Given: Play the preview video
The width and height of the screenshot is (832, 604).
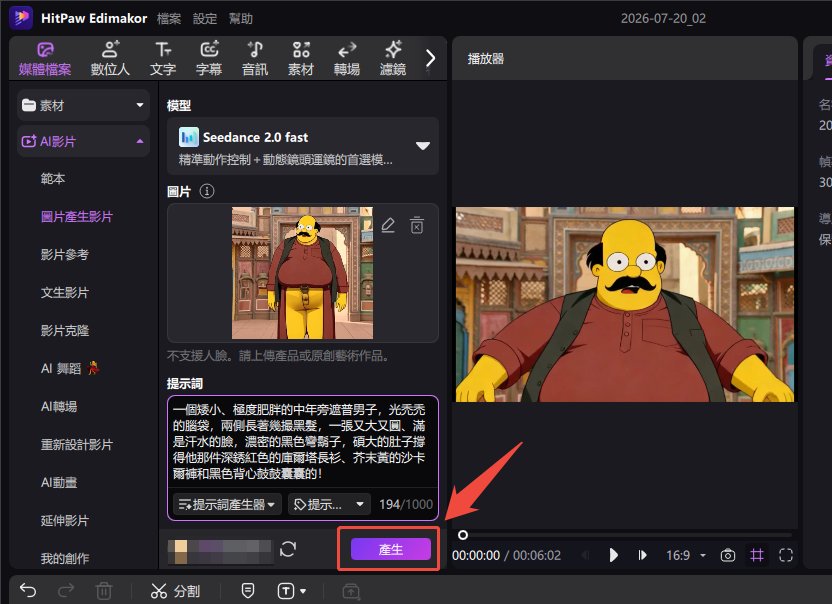Looking at the screenshot, I should [613, 555].
